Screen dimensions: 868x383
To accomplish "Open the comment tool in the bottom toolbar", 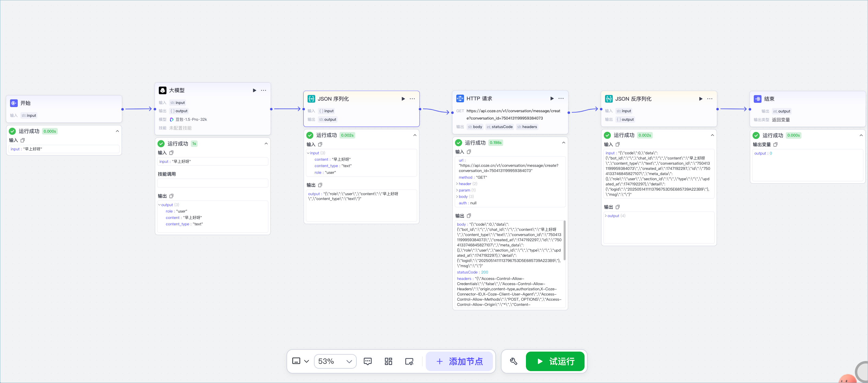I will coord(368,361).
